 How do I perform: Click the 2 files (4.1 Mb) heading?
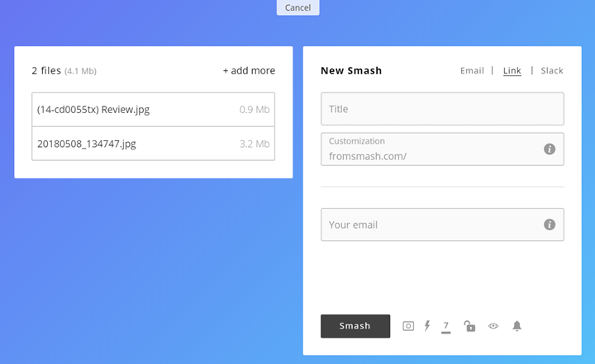click(64, 70)
